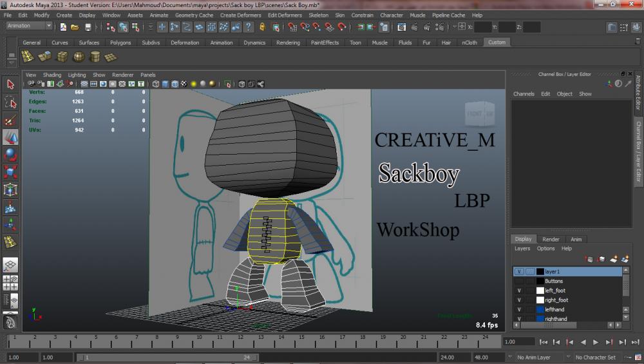Viewport: 644px width, 364px height.
Task: Open the Animation menu set dropdown
Action: (29, 26)
